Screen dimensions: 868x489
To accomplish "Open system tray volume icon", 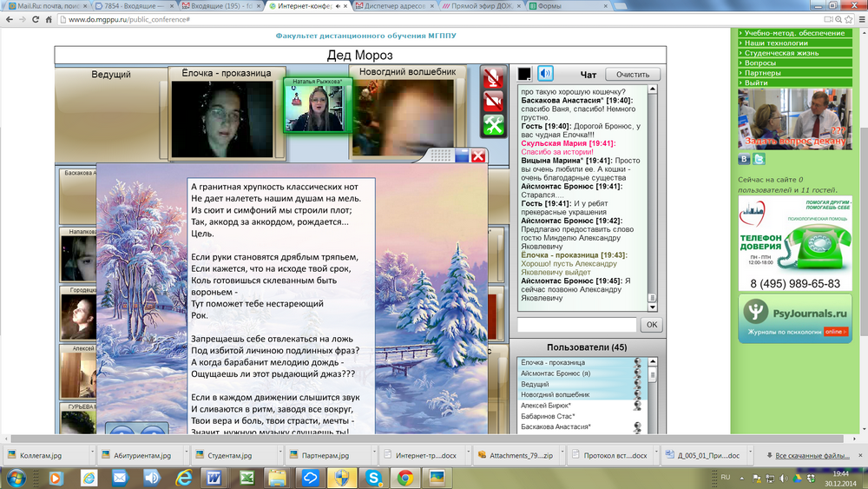I will pyautogui.click(x=784, y=478).
